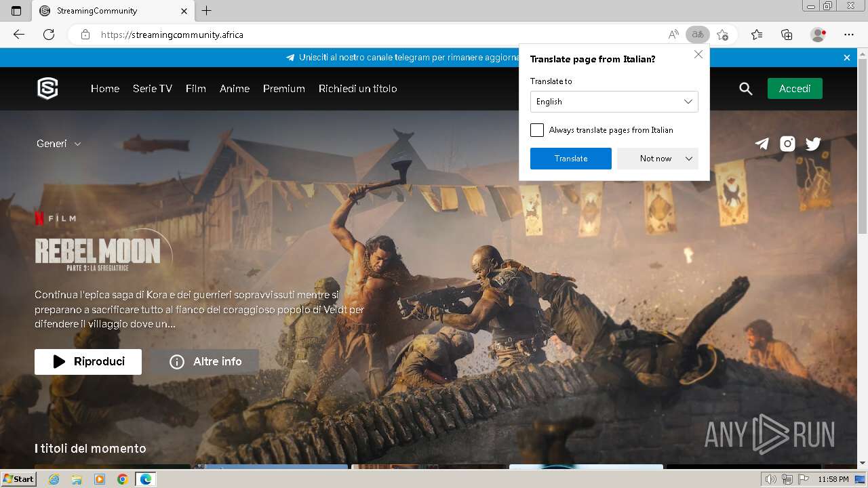Refresh the page with reload icon
The image size is (868, 488).
coord(49,35)
